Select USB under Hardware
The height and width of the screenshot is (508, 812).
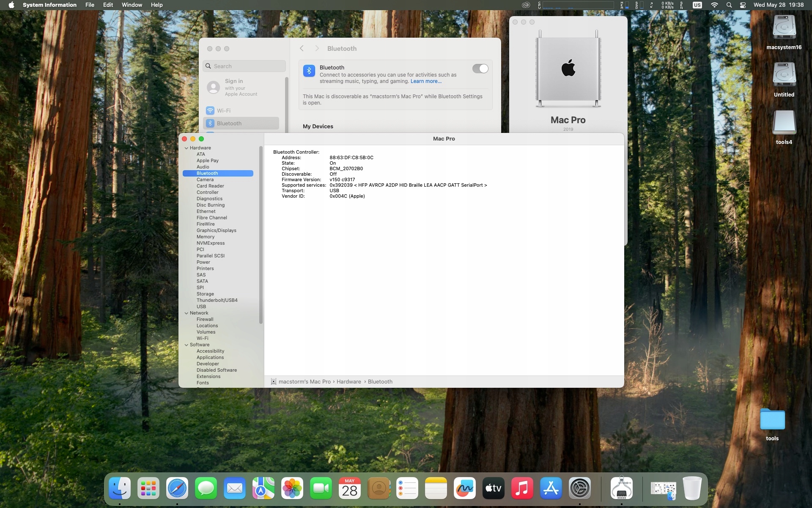click(x=201, y=307)
